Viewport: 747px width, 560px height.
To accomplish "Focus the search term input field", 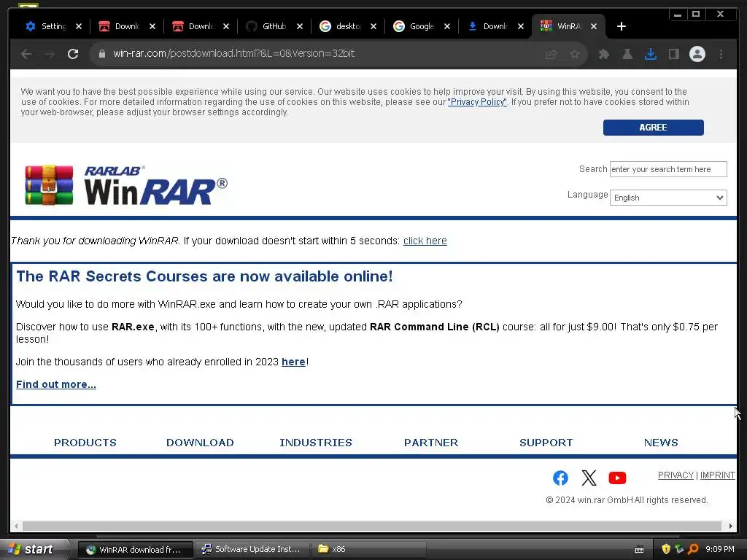I will click(x=668, y=169).
